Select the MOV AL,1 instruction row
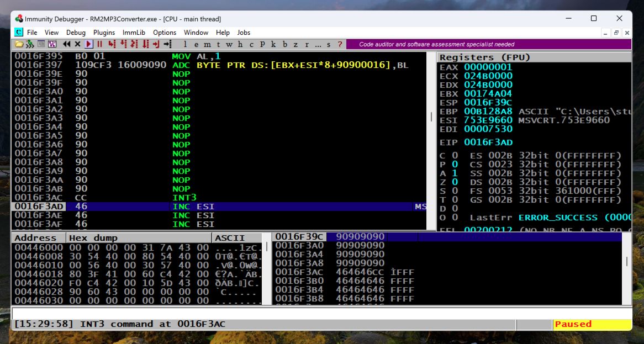644x344 pixels. [219, 56]
